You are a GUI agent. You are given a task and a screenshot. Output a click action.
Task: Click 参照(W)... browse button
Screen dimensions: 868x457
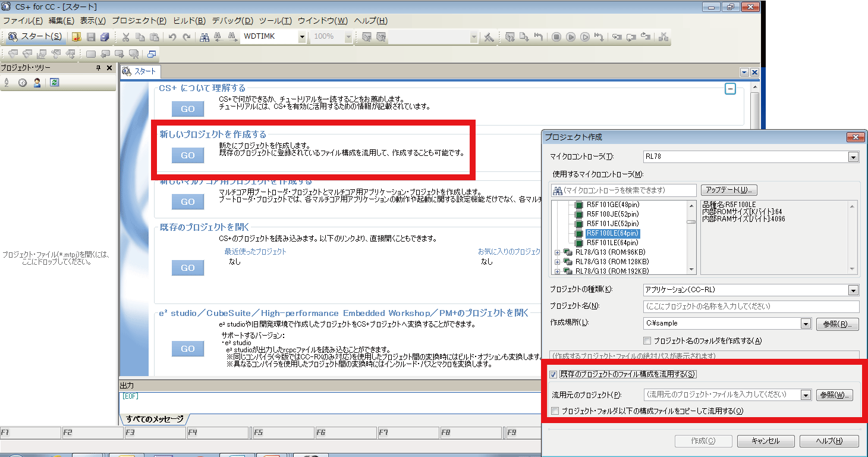[835, 395]
